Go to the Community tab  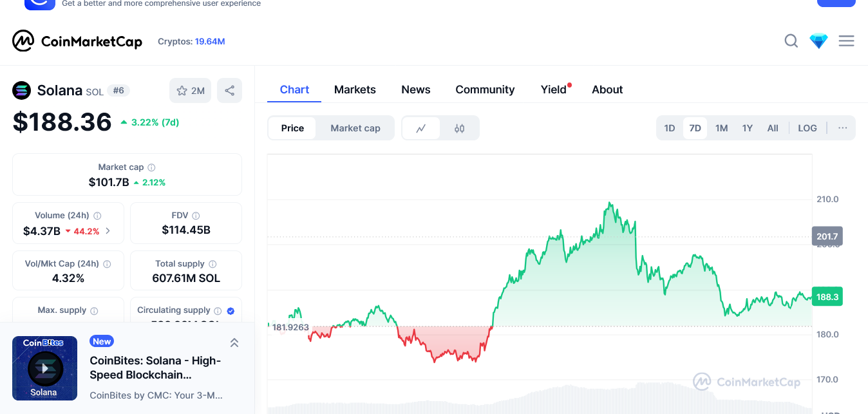tap(485, 89)
